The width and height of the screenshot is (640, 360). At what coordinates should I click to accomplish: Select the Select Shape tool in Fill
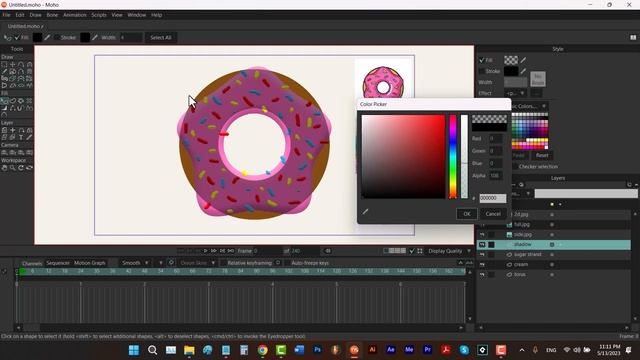pos(4,100)
